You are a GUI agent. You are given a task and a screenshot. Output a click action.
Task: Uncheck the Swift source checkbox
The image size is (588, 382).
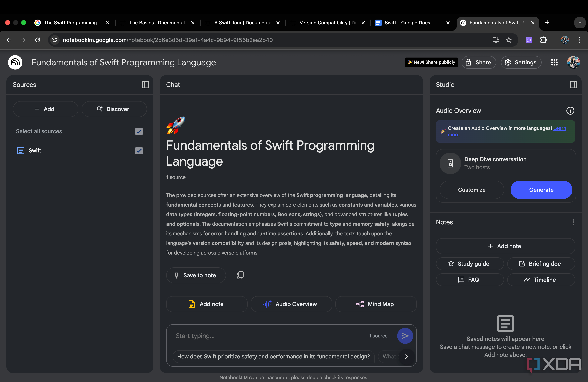pyautogui.click(x=139, y=150)
